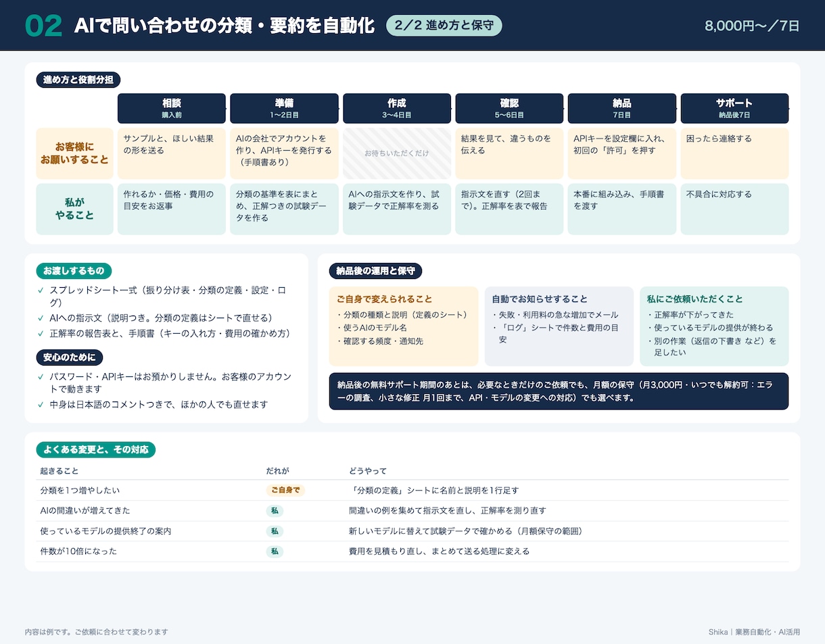Click the cell about putting the API key in settings
The width and height of the screenshot is (825, 644).
622,153
